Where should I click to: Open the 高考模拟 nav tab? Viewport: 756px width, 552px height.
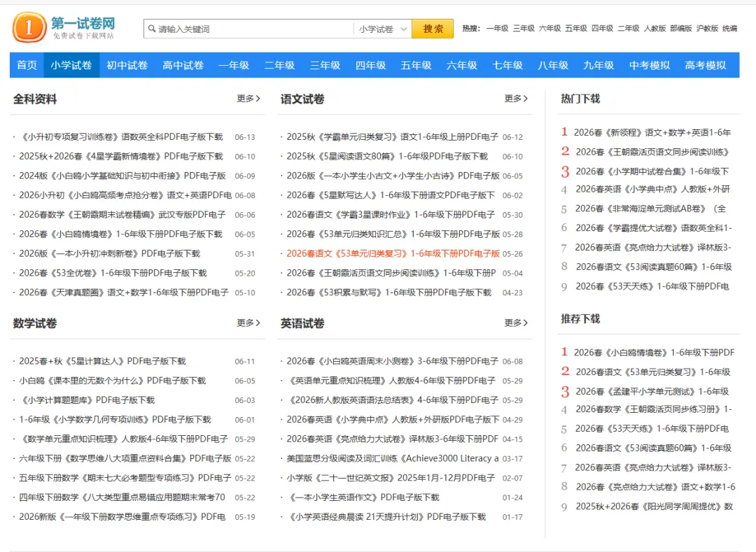click(x=706, y=65)
